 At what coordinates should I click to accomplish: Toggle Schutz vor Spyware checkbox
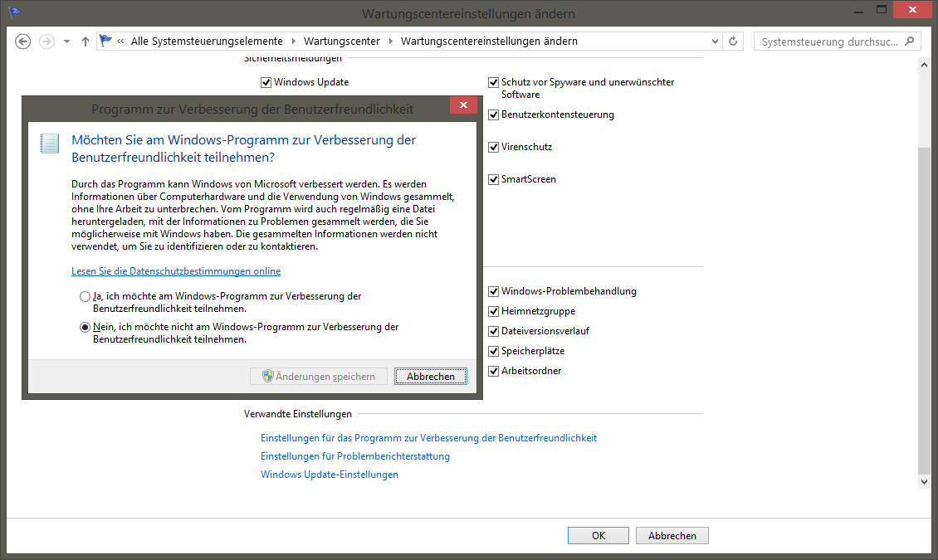pos(494,82)
